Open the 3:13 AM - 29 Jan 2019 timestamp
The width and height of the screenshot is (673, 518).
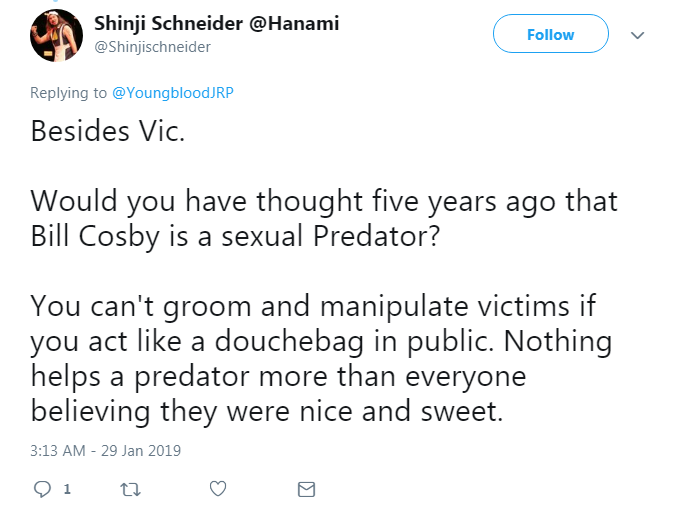106,451
